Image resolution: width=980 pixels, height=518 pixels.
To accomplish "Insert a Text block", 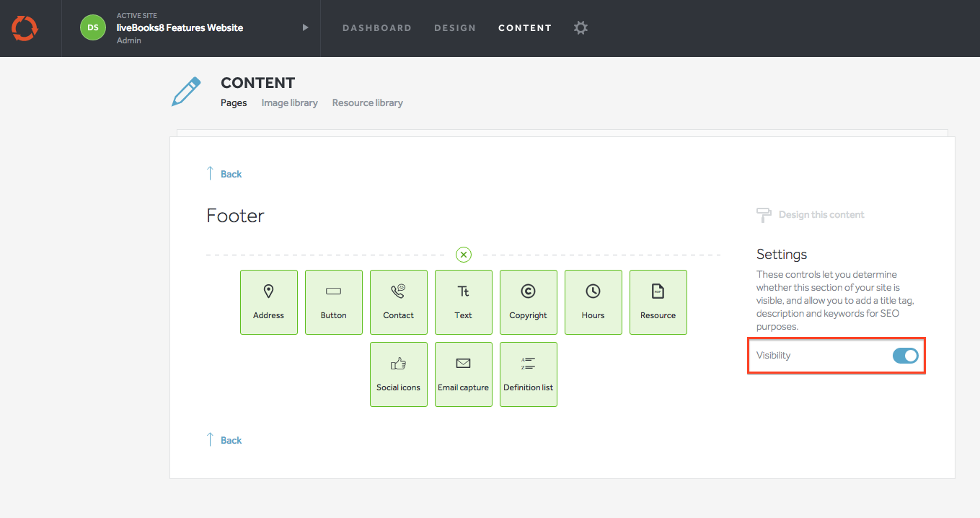I will click(x=463, y=302).
